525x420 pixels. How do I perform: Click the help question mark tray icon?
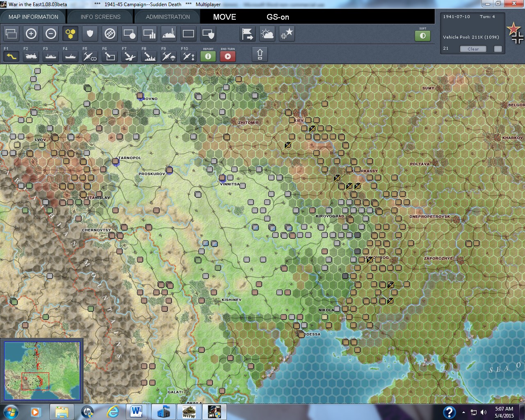[449, 412]
